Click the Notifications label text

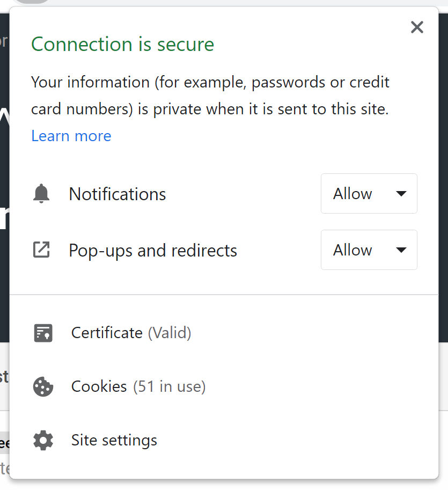[117, 194]
